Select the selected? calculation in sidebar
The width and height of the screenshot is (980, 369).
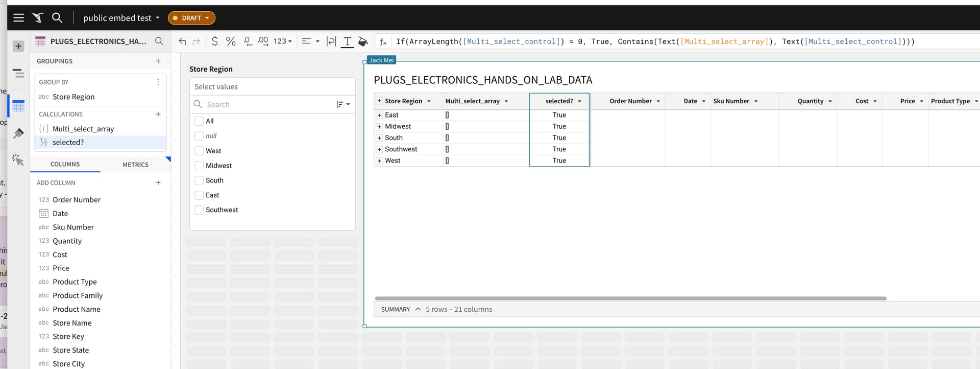click(100, 143)
